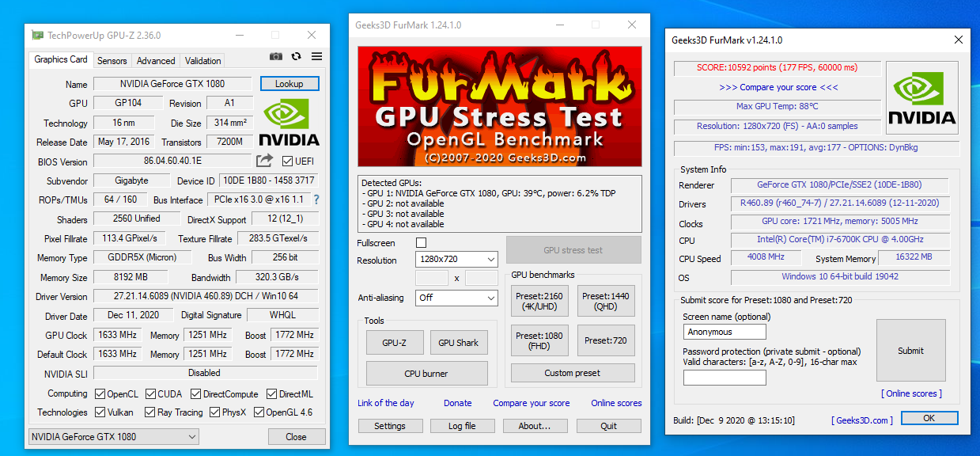Refresh GPU-Z data with refresh icon

click(297, 56)
